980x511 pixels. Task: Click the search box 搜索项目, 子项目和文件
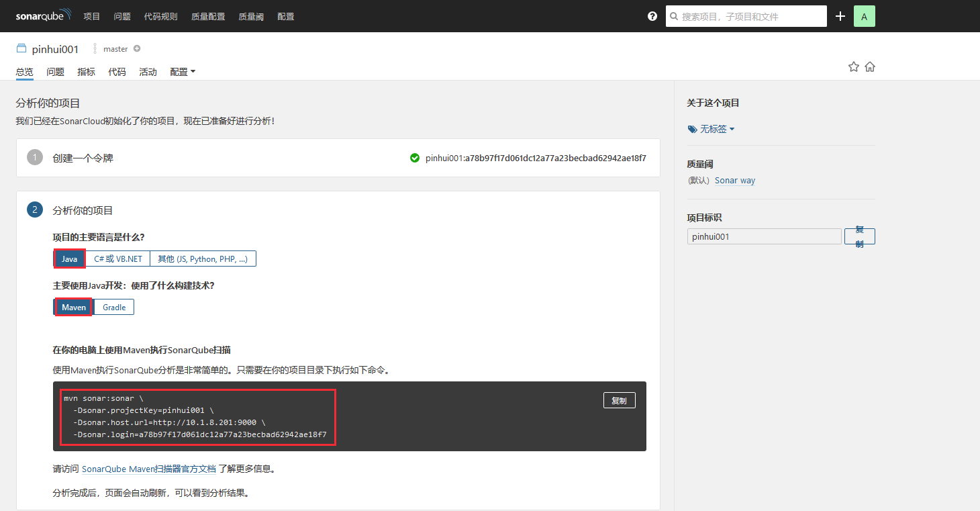coord(746,16)
